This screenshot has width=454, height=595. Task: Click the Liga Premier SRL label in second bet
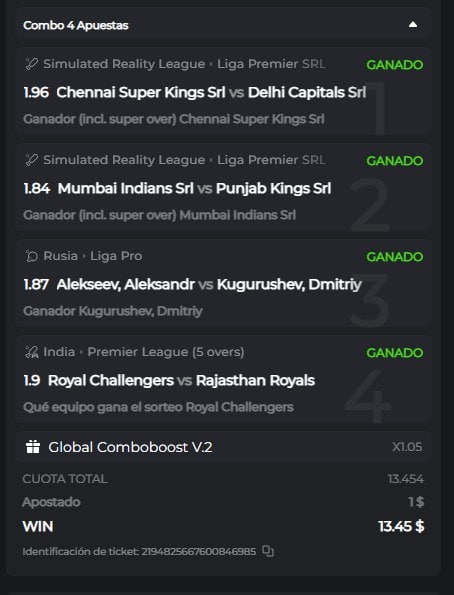[x=271, y=160]
